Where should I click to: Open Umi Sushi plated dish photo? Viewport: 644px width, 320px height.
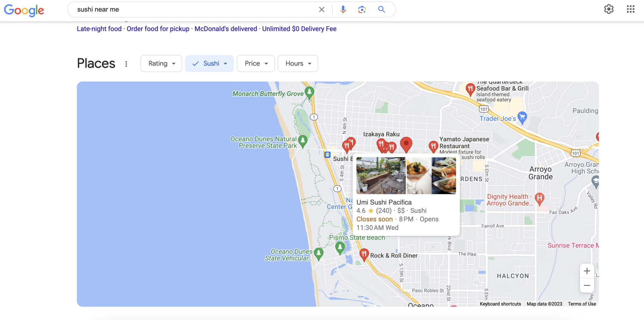[x=444, y=176]
